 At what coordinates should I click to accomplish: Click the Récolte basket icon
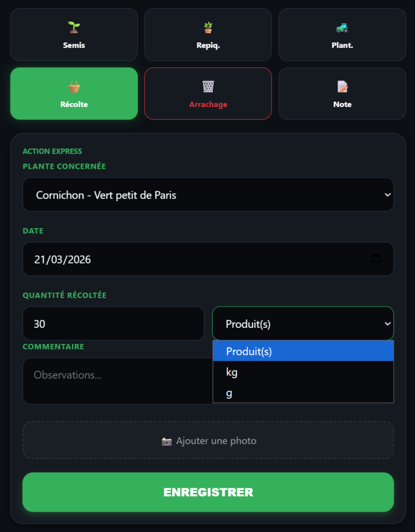pyautogui.click(x=74, y=86)
